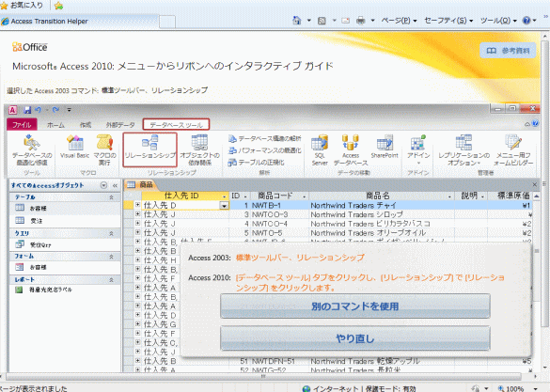Switch to データベース ツール tab
550x392 pixels.
(176, 124)
